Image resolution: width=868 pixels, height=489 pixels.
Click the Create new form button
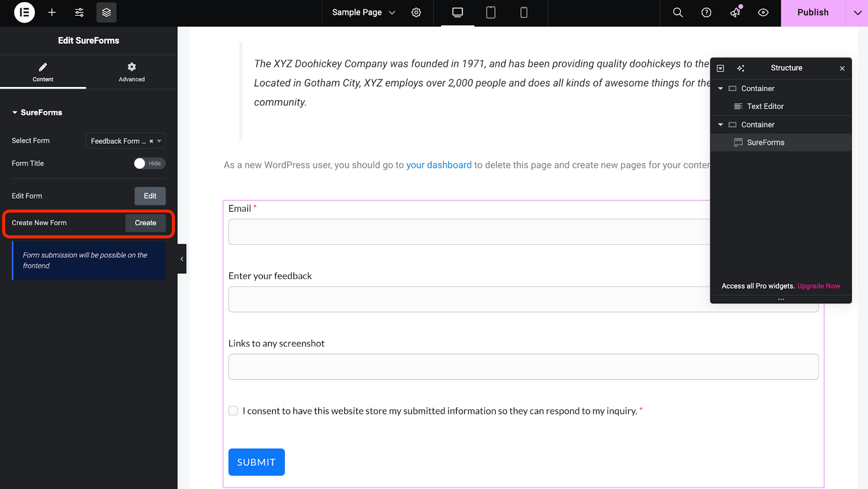coord(145,223)
